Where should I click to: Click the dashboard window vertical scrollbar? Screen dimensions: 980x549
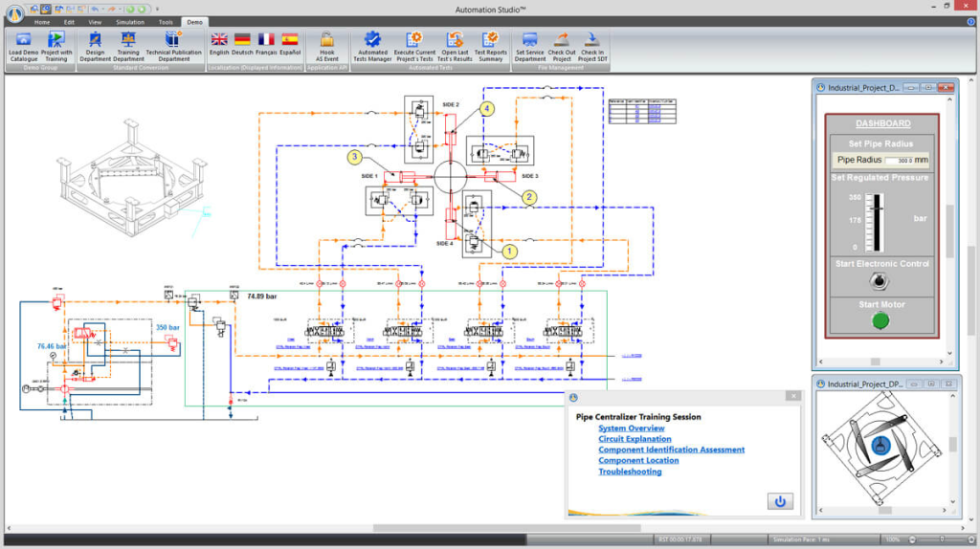(x=950, y=231)
